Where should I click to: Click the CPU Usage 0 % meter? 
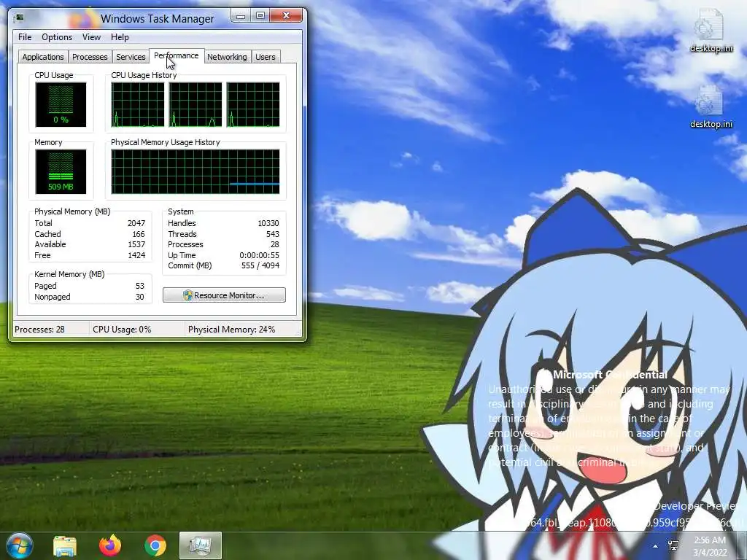tap(61, 105)
